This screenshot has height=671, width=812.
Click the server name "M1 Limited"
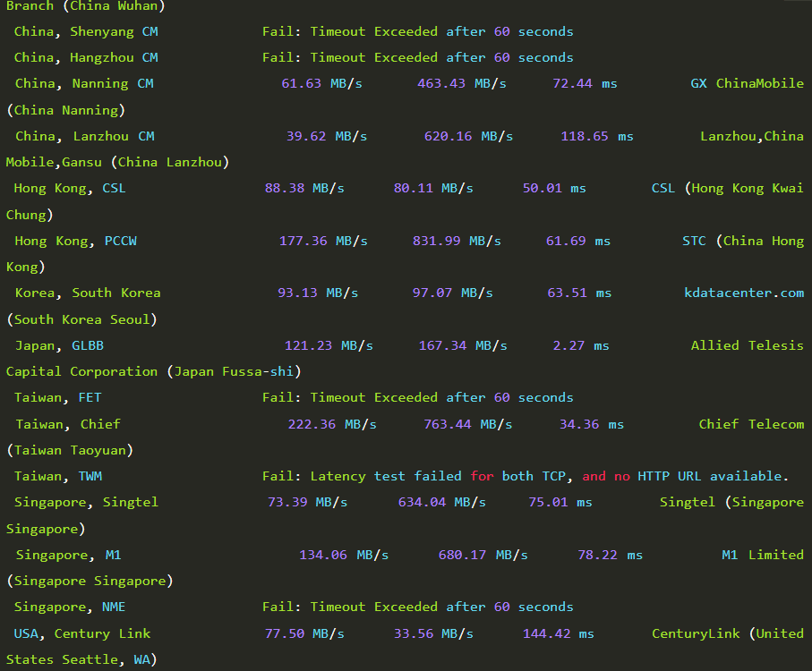coord(763,555)
